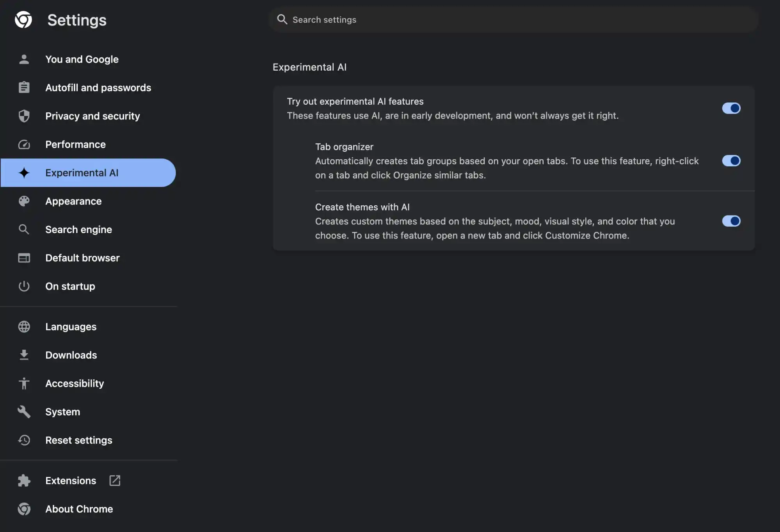
Task: Click the Chrome logo beside Settings title
Action: pos(23,20)
